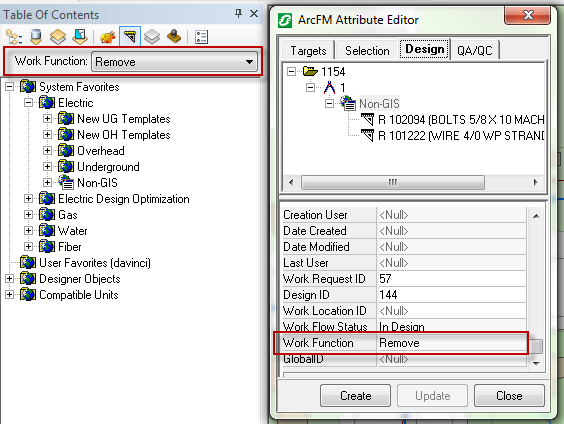Close the ArcFM Attribute Editor window
Image resolution: width=564 pixels, height=424 pixels.
pos(528,16)
